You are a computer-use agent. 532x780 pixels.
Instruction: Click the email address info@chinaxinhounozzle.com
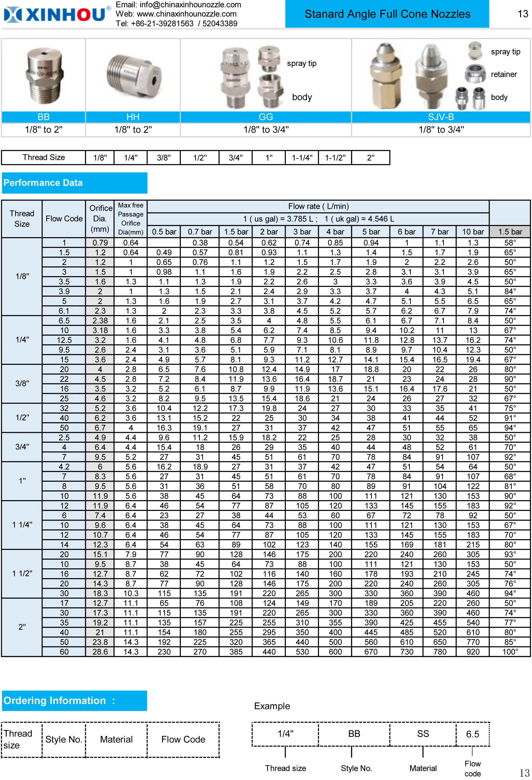(190, 5)
